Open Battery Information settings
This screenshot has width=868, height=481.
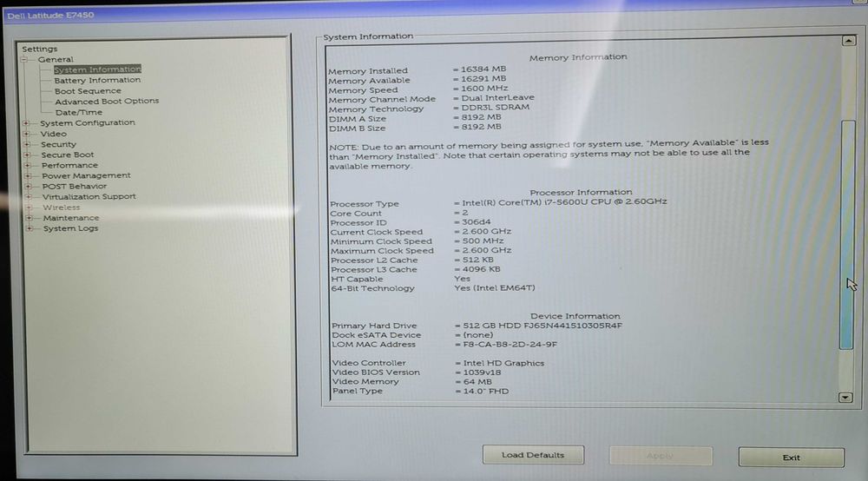(97, 80)
